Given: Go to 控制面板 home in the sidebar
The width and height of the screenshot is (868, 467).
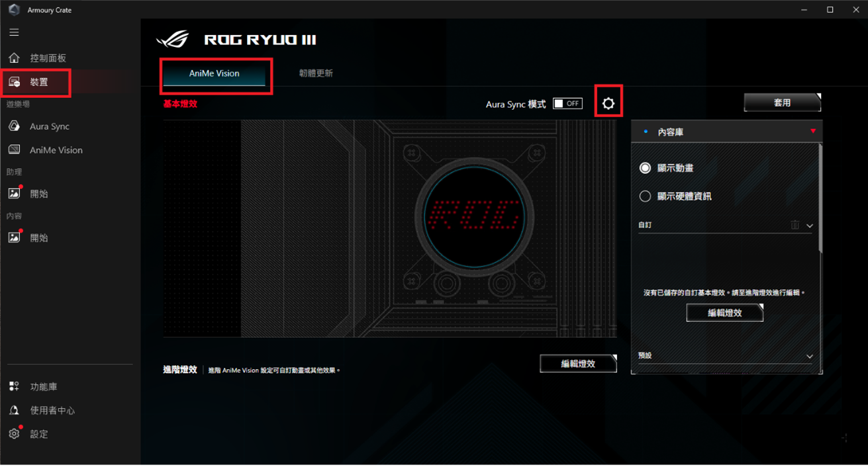Looking at the screenshot, I should (x=38, y=58).
